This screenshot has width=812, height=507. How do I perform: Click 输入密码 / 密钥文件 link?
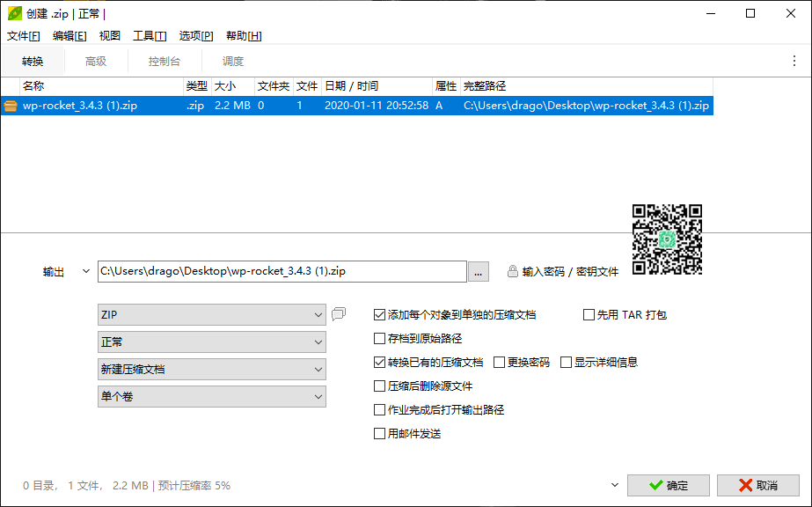point(570,271)
